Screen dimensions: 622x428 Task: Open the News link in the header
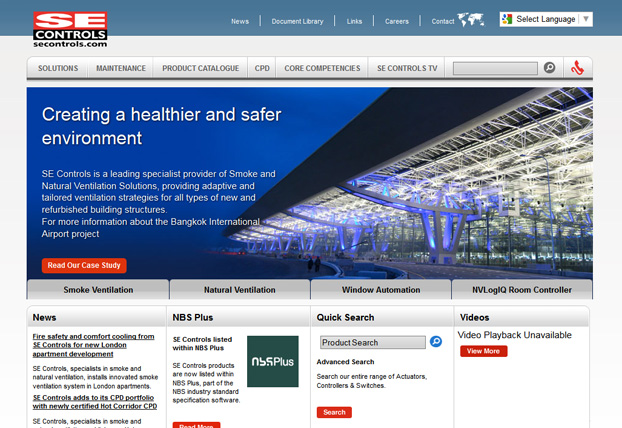click(240, 21)
